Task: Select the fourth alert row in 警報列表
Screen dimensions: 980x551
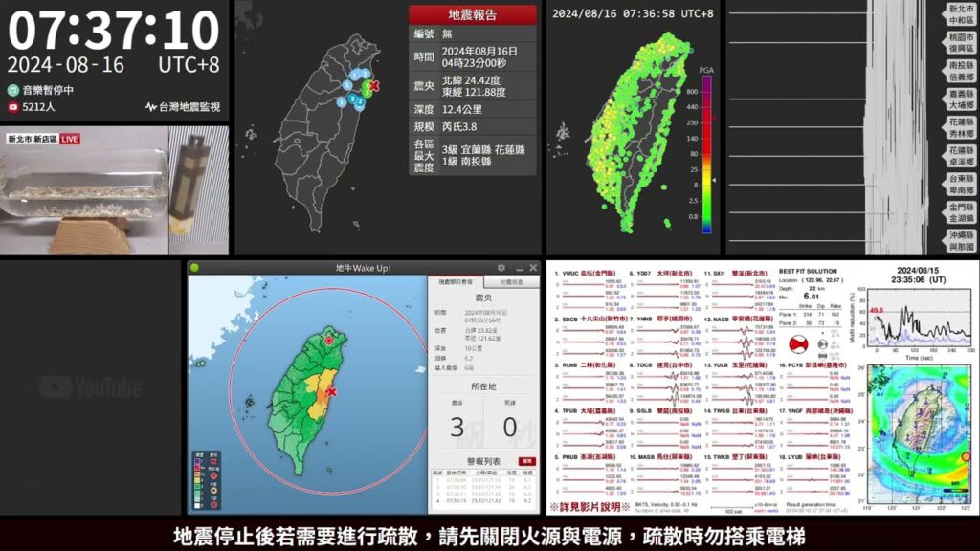Action: (x=480, y=501)
